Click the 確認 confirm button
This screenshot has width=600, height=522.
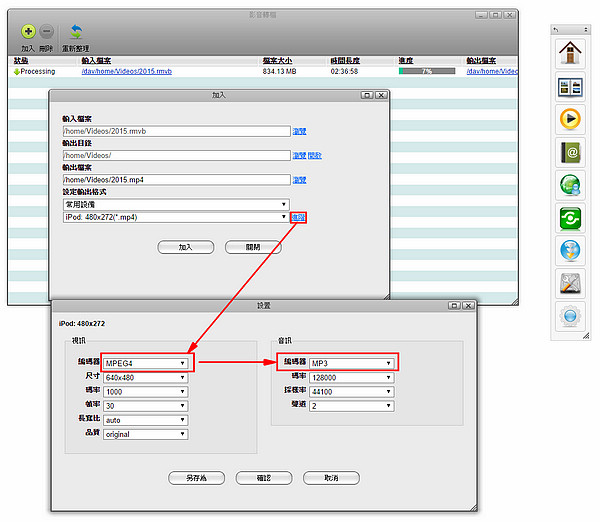point(264,478)
